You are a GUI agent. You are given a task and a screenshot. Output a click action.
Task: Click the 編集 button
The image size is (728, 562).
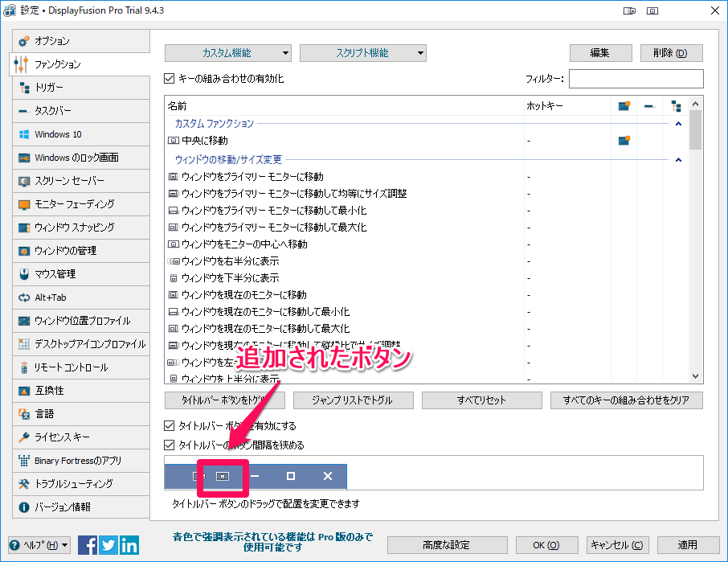[x=601, y=53]
